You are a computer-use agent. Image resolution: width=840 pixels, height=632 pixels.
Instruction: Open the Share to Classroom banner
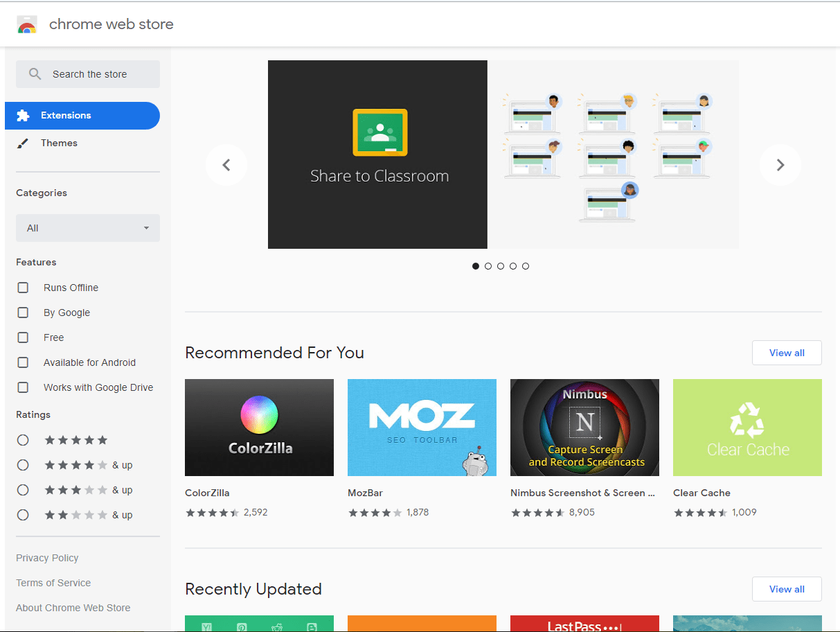pos(503,155)
